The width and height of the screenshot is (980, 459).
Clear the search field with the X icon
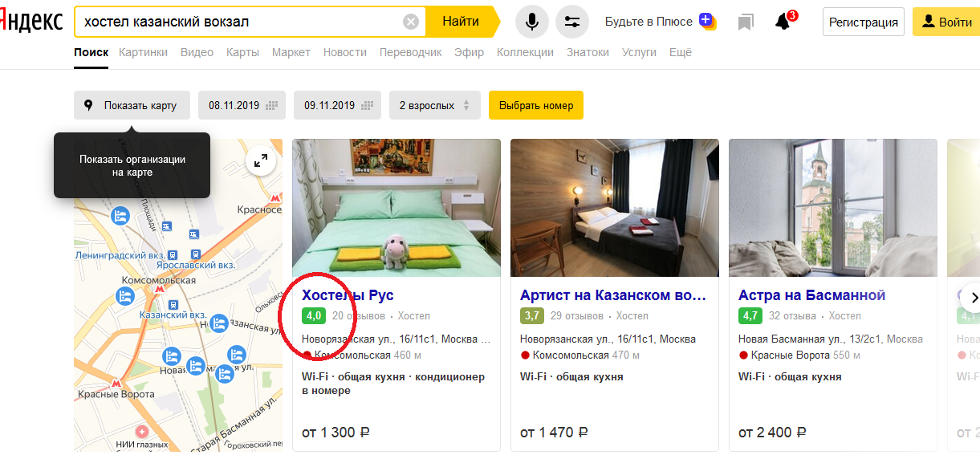coord(411,22)
